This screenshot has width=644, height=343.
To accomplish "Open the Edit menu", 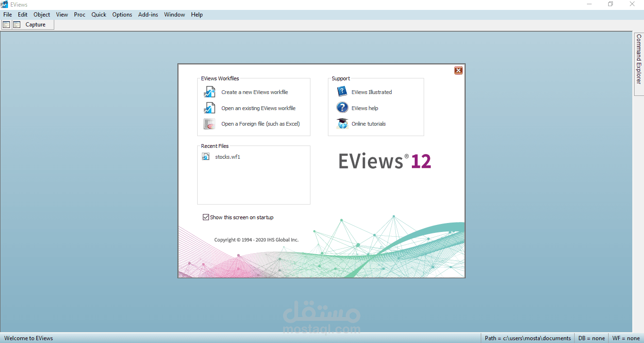I will (x=23, y=15).
